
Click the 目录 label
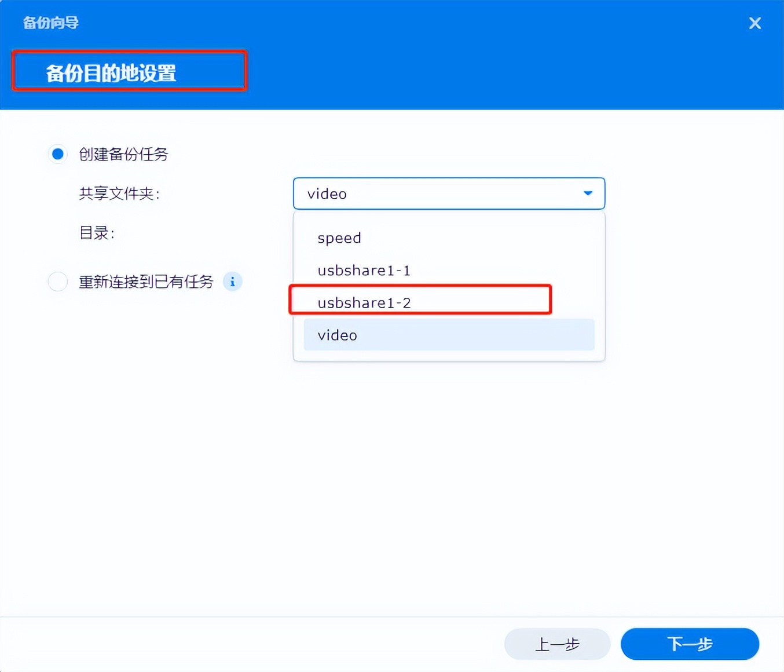[x=97, y=233]
